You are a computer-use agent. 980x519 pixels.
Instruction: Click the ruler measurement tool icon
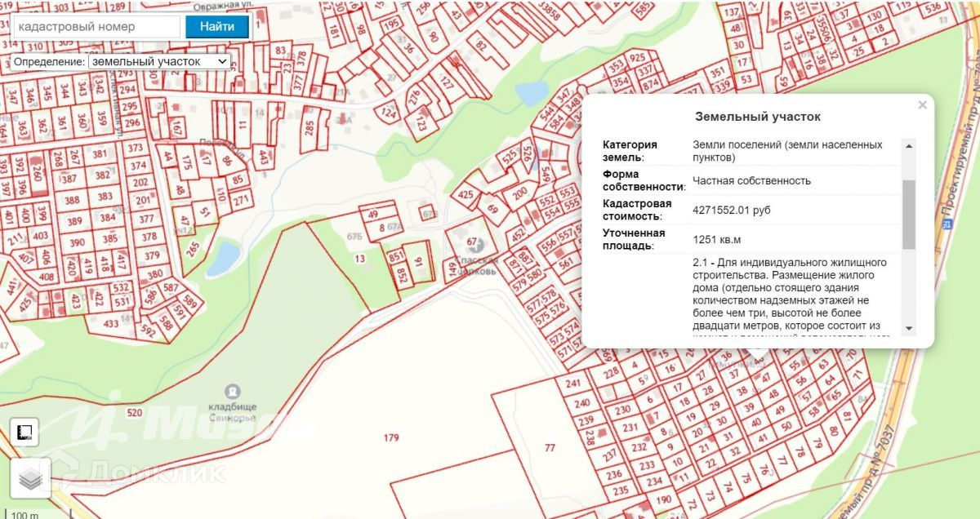[24, 433]
